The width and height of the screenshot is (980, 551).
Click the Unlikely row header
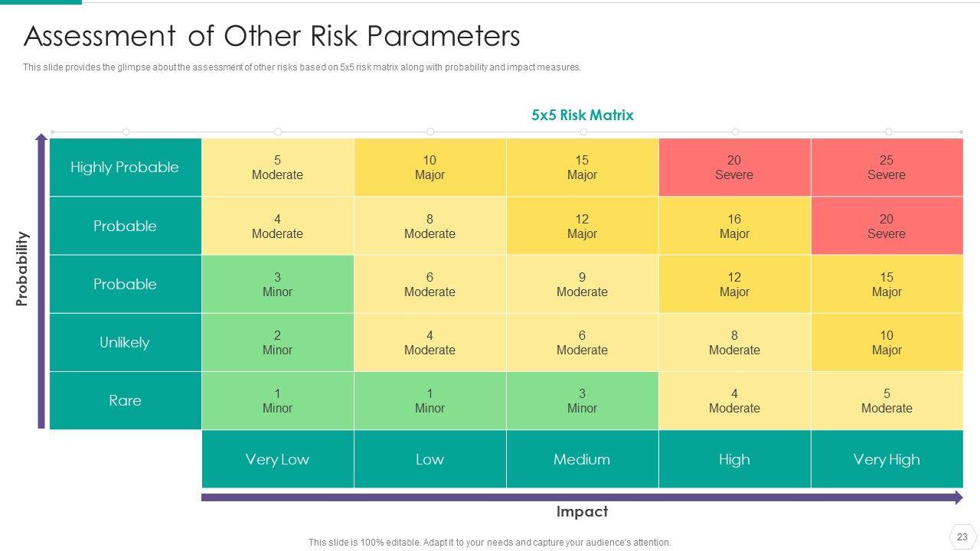pyautogui.click(x=125, y=342)
